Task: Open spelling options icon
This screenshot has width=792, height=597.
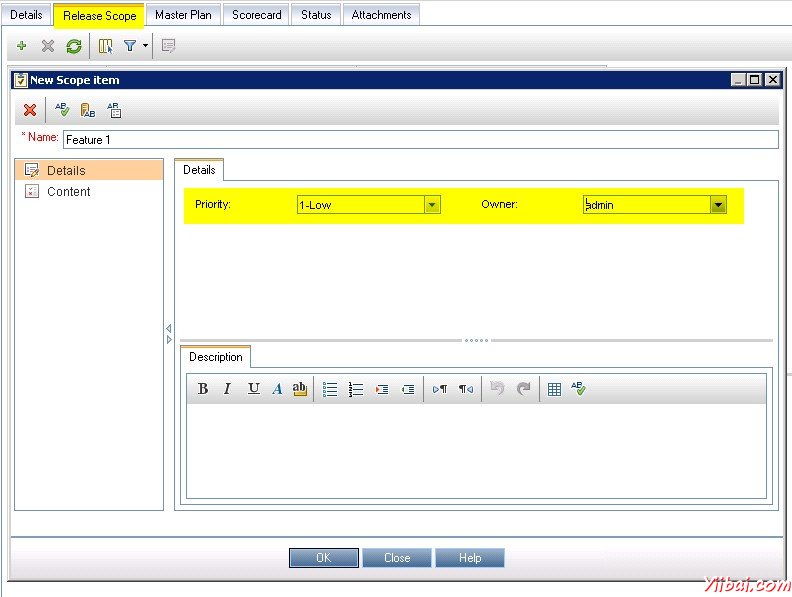Action: click(114, 110)
